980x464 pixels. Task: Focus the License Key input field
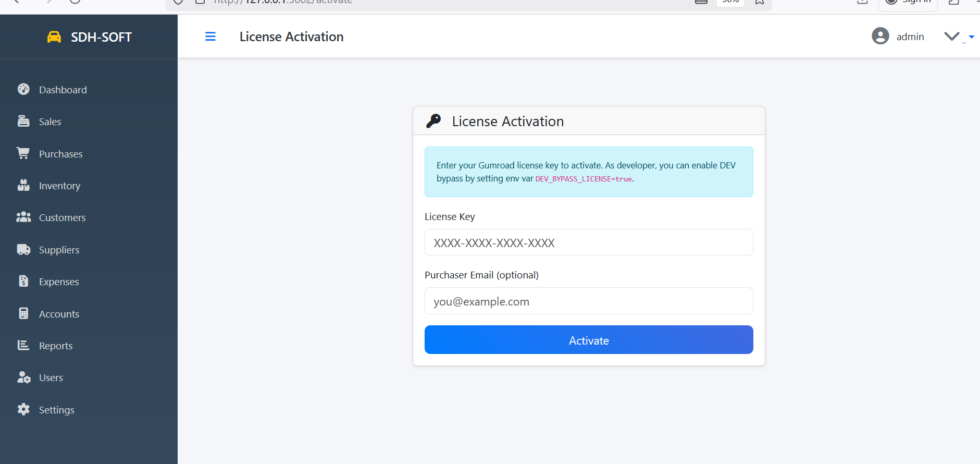point(589,242)
